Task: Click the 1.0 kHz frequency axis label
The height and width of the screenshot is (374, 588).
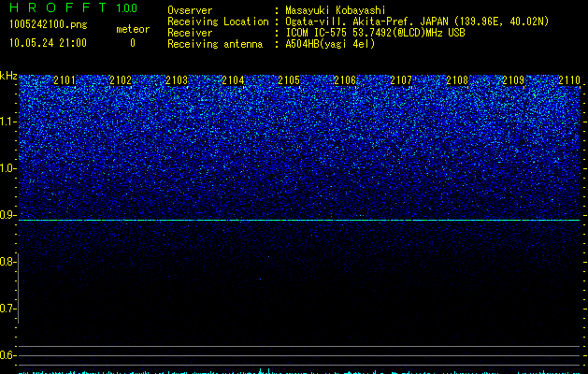Action: (x=7, y=168)
